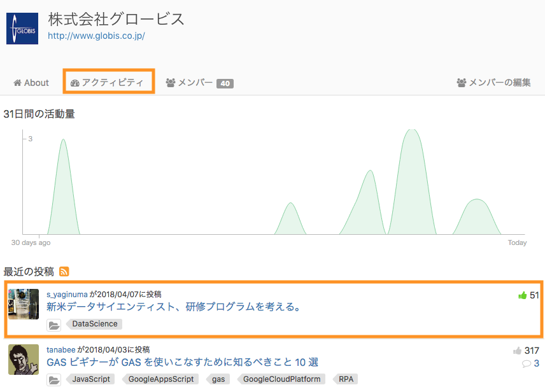Click the green thumbs-up icon with 51 likes

coord(523,295)
